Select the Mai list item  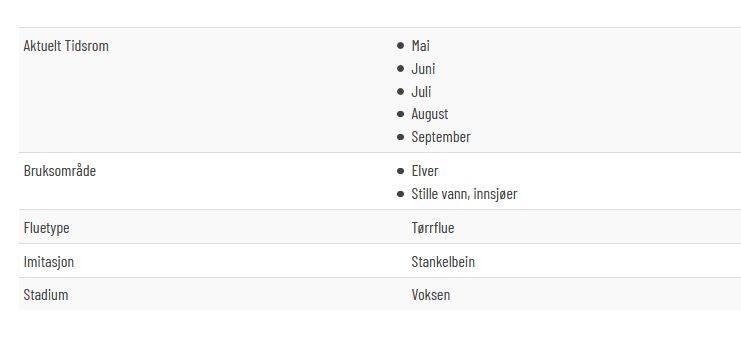click(x=420, y=46)
